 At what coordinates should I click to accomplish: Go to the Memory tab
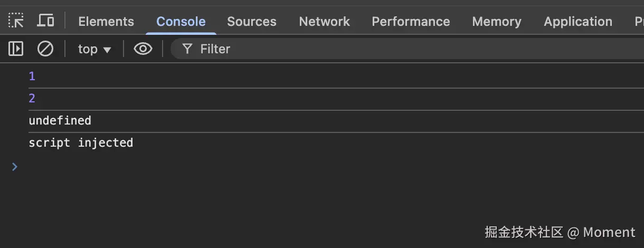[x=497, y=22]
